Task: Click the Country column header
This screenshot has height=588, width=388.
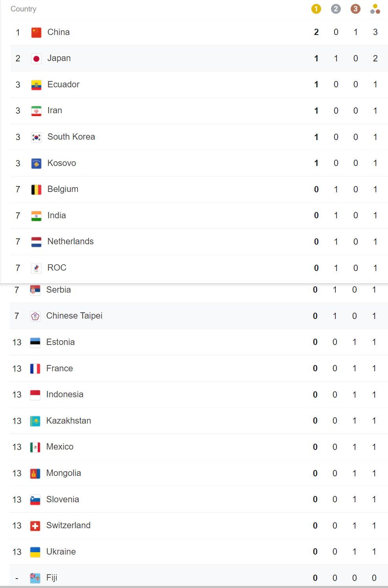Action: coord(23,9)
